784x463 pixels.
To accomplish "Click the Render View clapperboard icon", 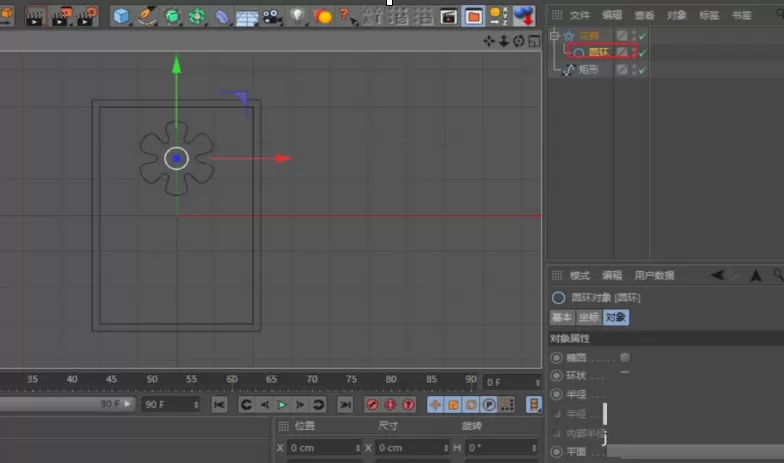I will point(34,16).
